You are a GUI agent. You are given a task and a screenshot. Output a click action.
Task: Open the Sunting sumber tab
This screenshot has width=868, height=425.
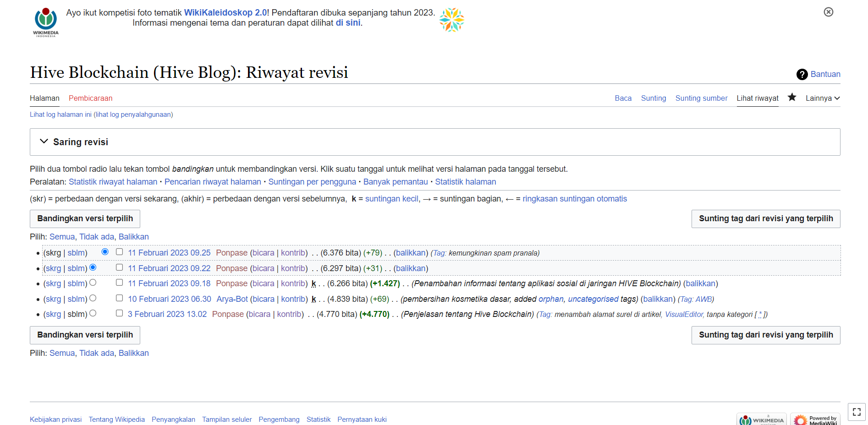[701, 98]
